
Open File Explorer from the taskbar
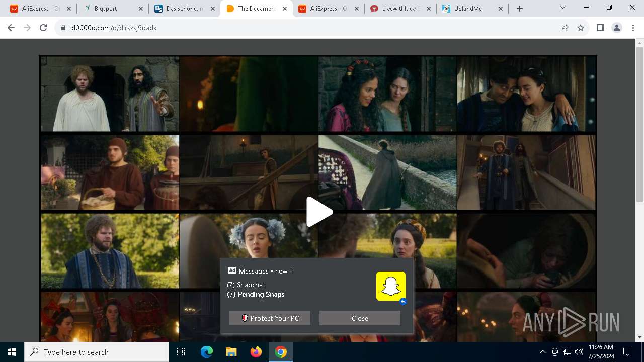231,352
